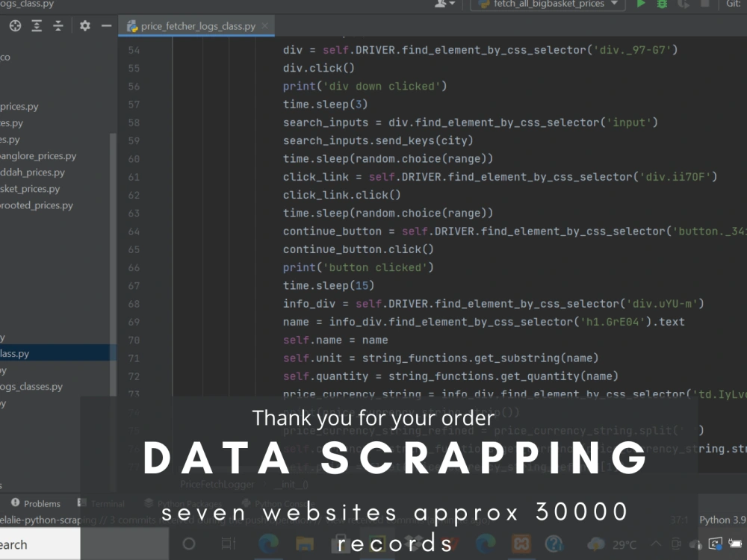Click 'string_functions.get_quantity(name)' on line 72

coord(503,376)
